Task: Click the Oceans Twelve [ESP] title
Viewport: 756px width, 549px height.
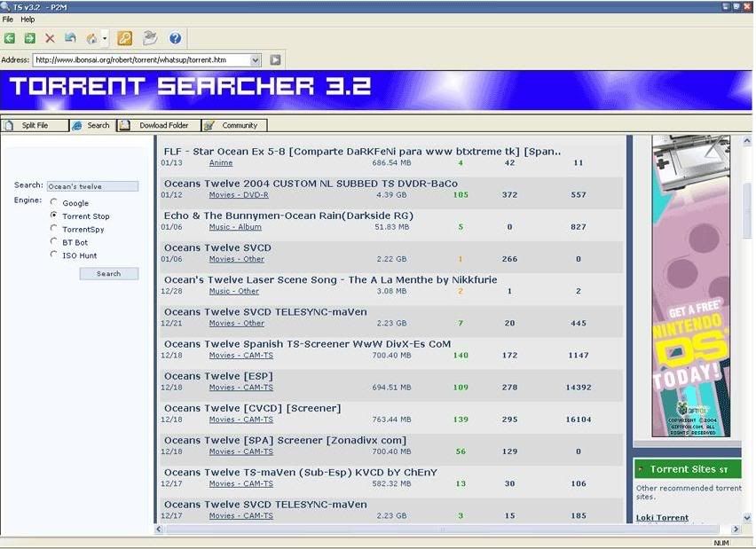Action: point(218,376)
